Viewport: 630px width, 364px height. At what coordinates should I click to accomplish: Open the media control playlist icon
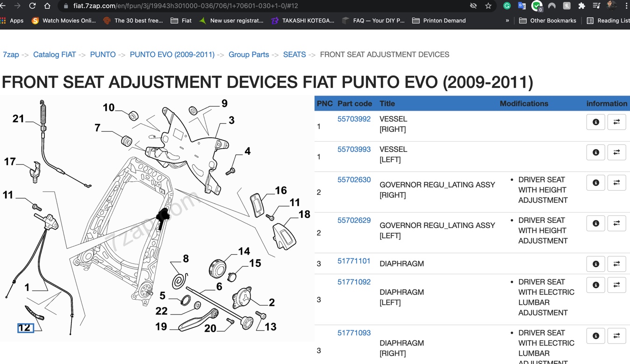pyautogui.click(x=596, y=6)
